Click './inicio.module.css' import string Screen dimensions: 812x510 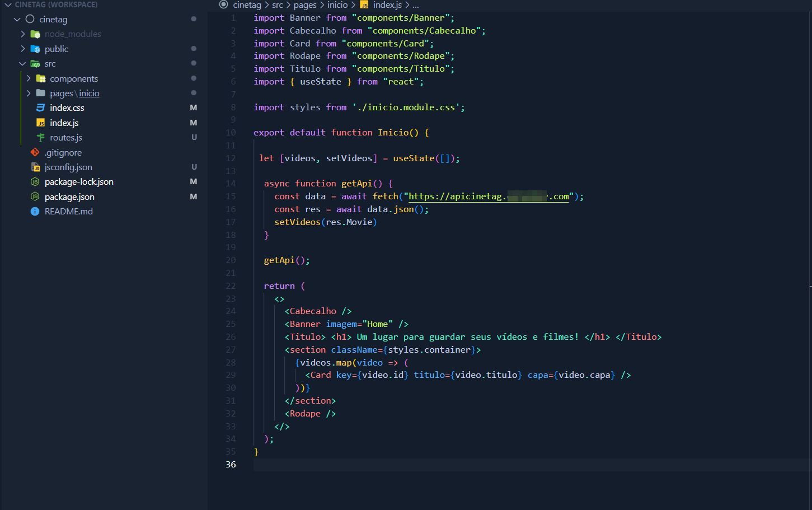tap(406, 107)
